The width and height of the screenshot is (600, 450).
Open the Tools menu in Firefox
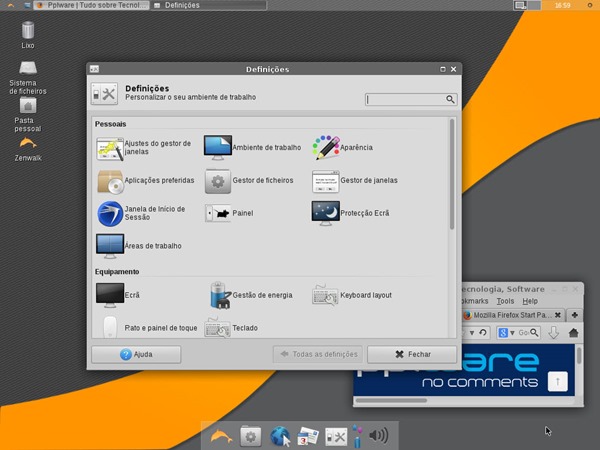(505, 301)
